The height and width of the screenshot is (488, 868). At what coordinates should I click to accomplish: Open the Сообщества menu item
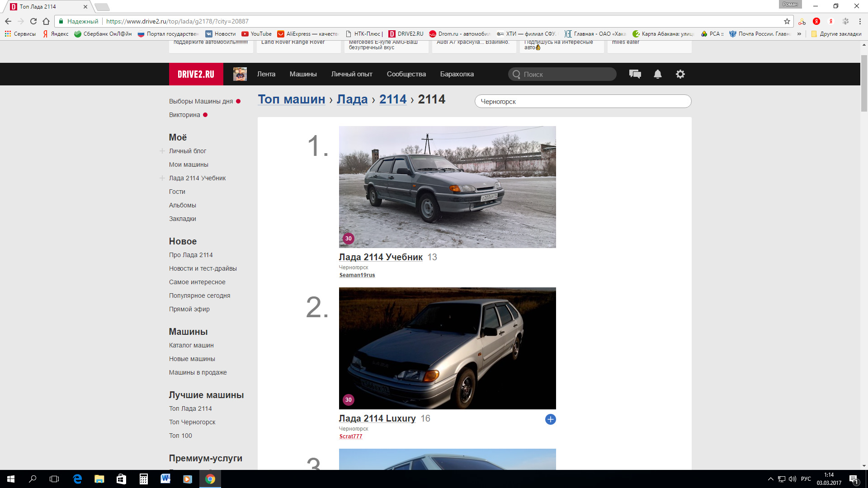406,74
